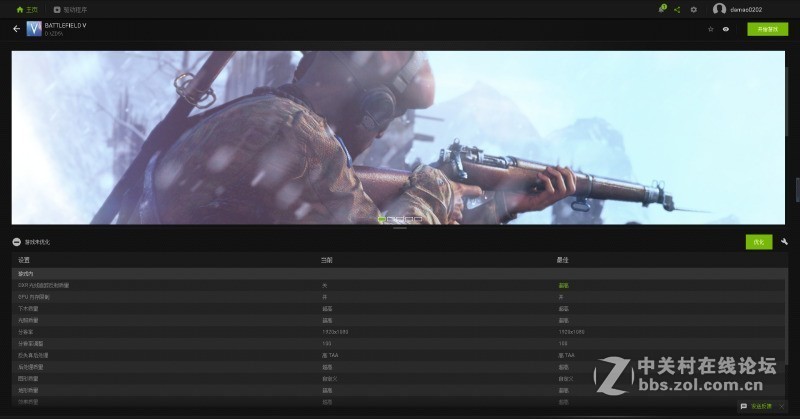The height and width of the screenshot is (419, 800).
Task: Click the Current (当前) column header
Action: 327,260
